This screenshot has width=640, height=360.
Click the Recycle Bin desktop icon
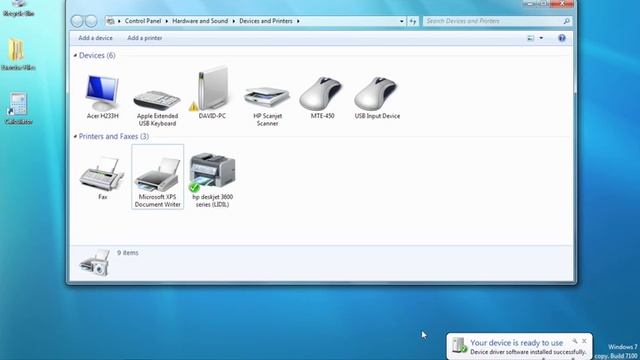tap(18, 8)
